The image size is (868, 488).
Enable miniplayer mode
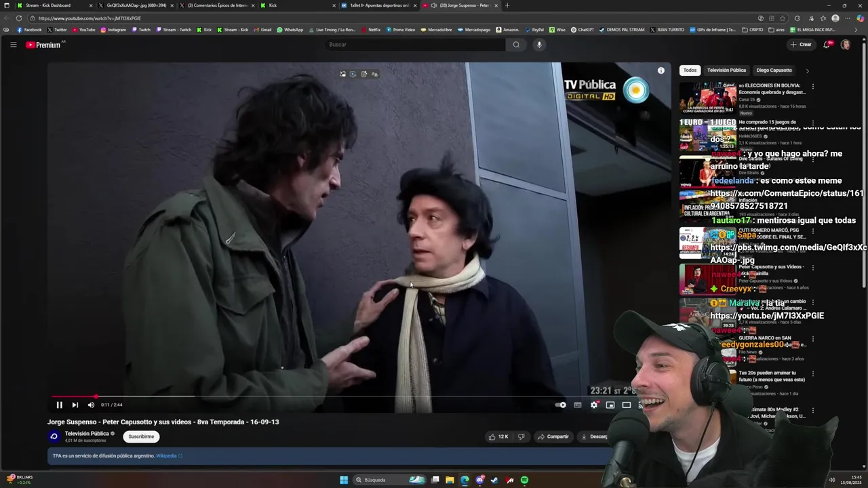[x=610, y=405]
